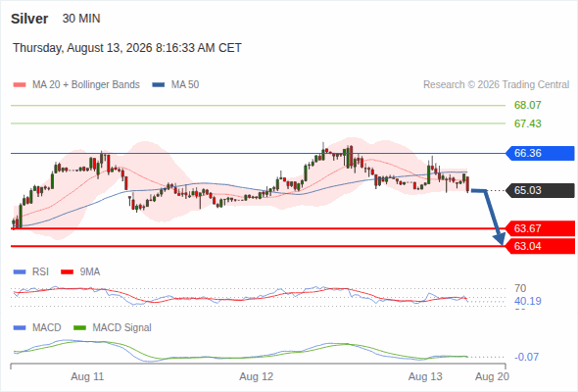Click the MA 20 + Bollinger Bands legend swatch
Image resolution: width=578 pixels, height=392 pixels.
(20, 85)
